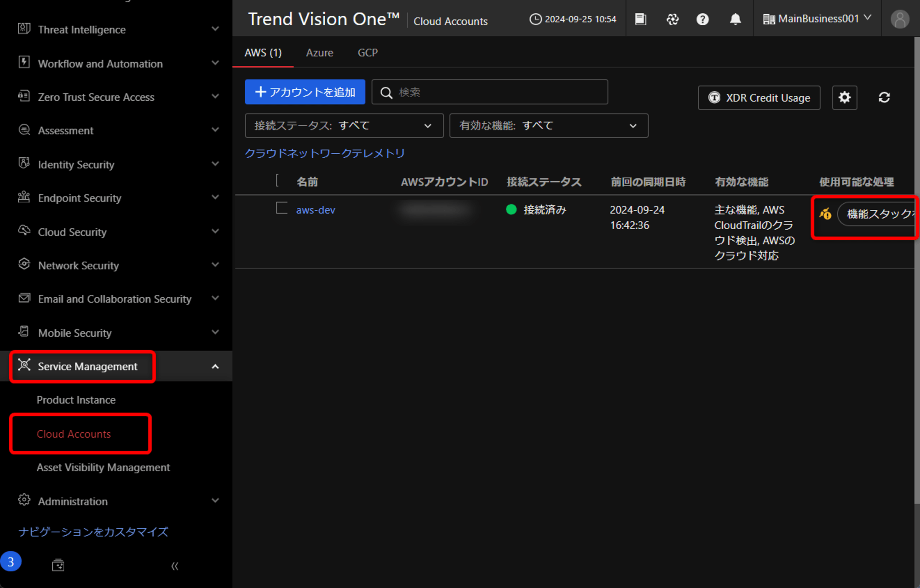Click the 接続ステータス column header
The width and height of the screenshot is (920, 588).
point(544,182)
